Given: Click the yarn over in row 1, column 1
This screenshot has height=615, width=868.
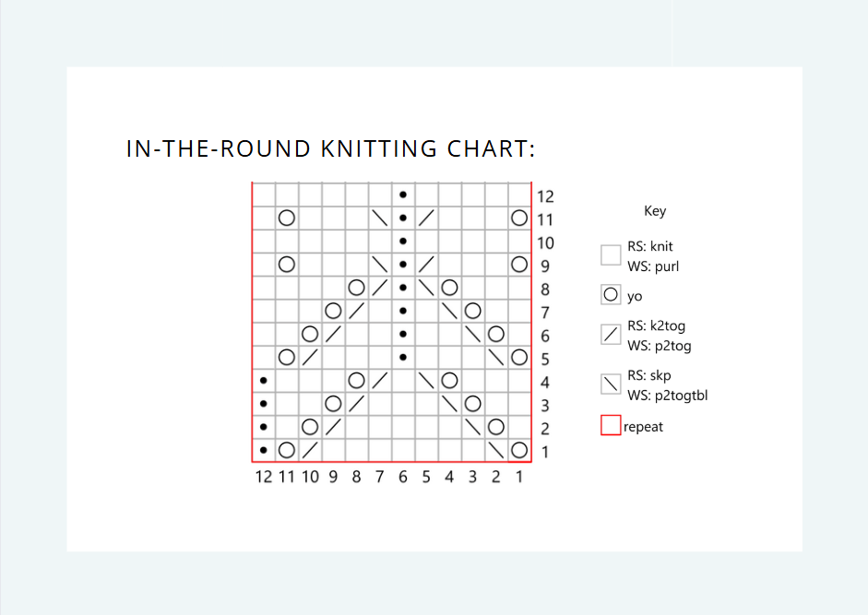Looking at the screenshot, I should coord(519,450).
